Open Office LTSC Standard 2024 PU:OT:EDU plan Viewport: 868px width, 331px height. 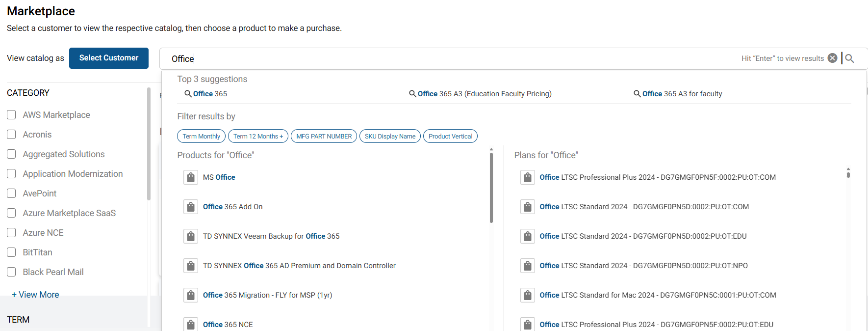point(643,236)
